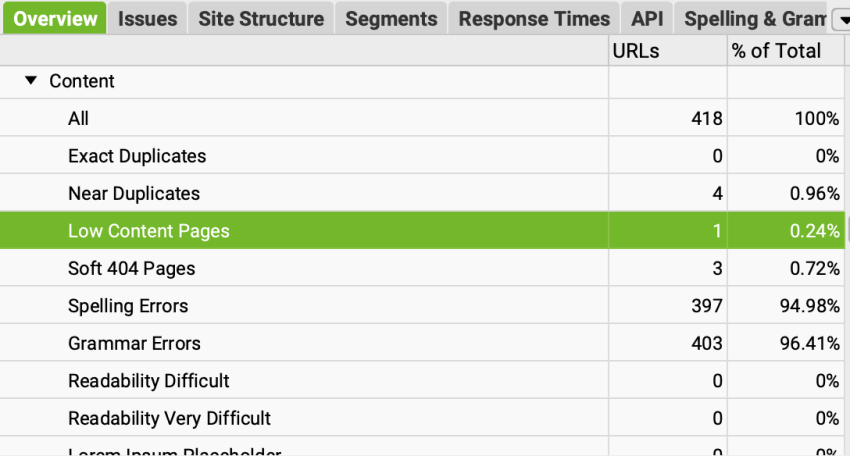Screen dimensions: 850x456
Task: Choose the Readability Very Difficult row
Action: coord(169,418)
